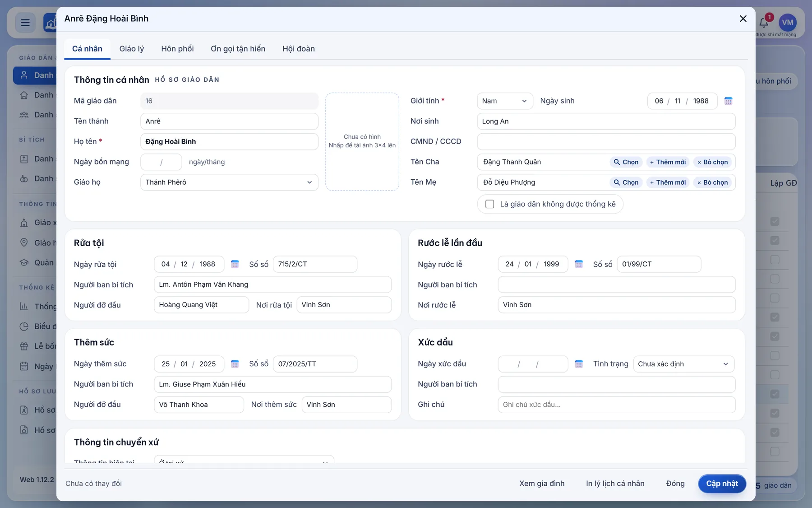
Task: Click the Biểu đồ pie chart sidebar icon
Action: 24,326
